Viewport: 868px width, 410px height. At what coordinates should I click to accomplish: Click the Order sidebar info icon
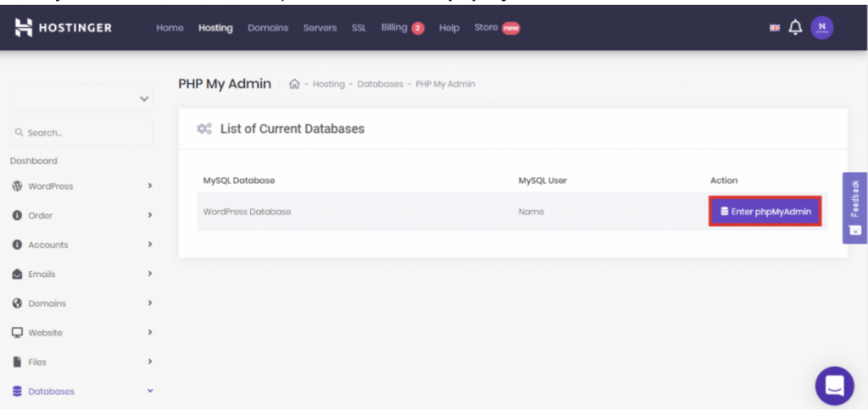pos(17,215)
